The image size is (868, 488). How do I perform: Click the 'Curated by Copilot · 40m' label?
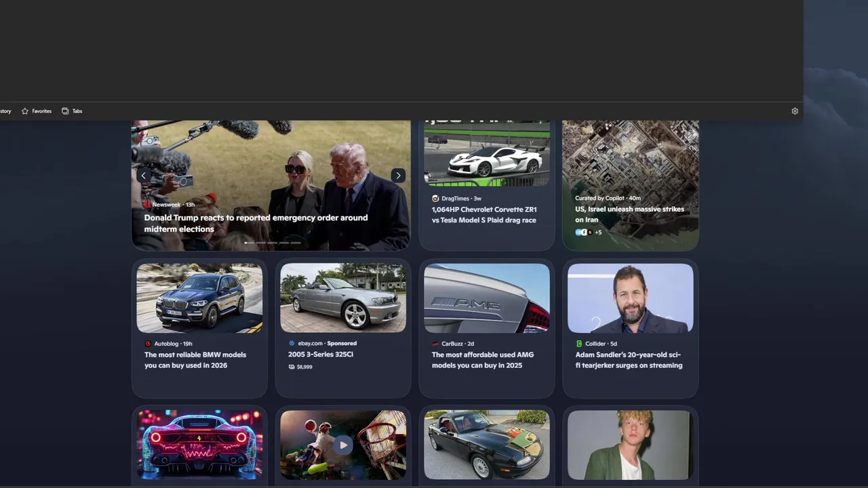point(608,198)
